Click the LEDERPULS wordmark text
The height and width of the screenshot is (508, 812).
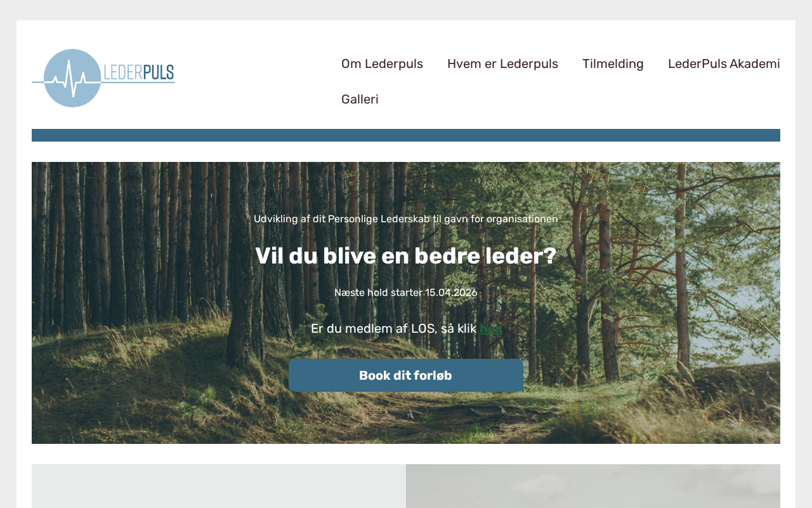139,72
